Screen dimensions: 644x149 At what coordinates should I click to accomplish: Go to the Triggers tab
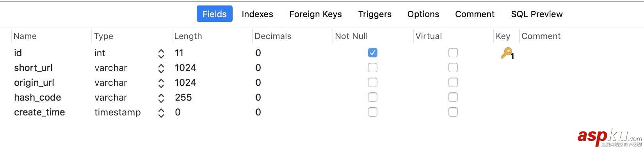click(375, 14)
